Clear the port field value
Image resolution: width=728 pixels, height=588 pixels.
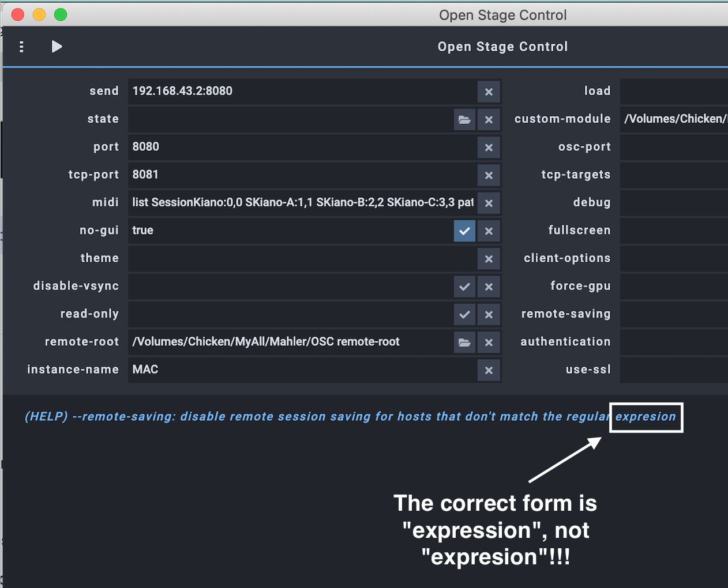[489, 147]
